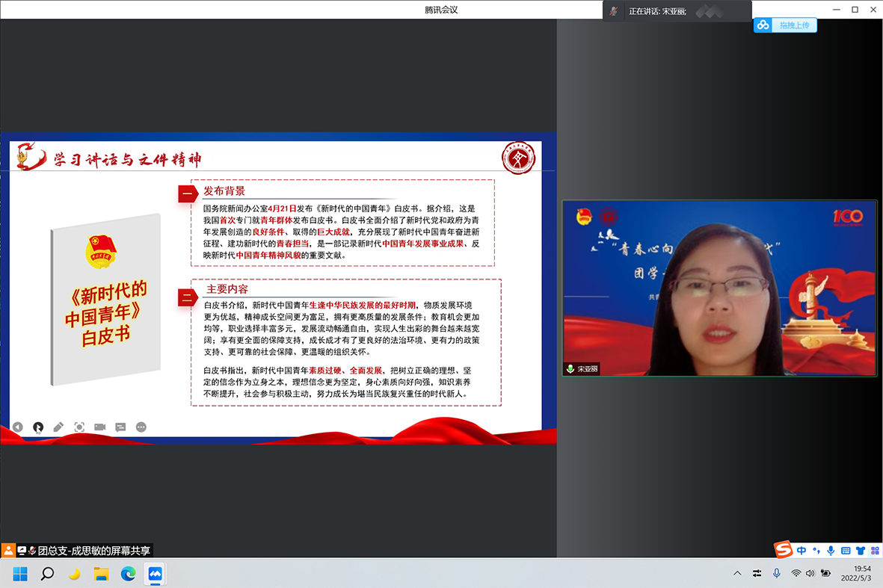Image resolution: width=883 pixels, height=588 pixels.
Task: Select 宋亚丽 speaker video thumbnail
Action: [719, 288]
